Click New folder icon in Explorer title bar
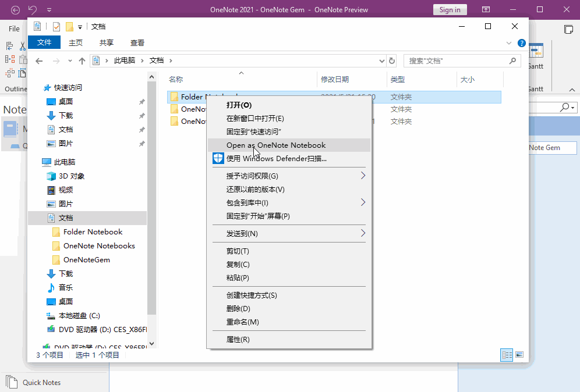The width and height of the screenshot is (580, 392). pos(69,27)
